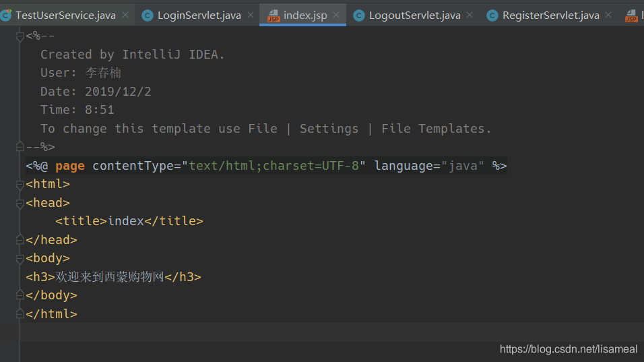644x362 pixels.
Task: Click the contentType attribute value text/html;charset=UTF-8
Action: 273,166
